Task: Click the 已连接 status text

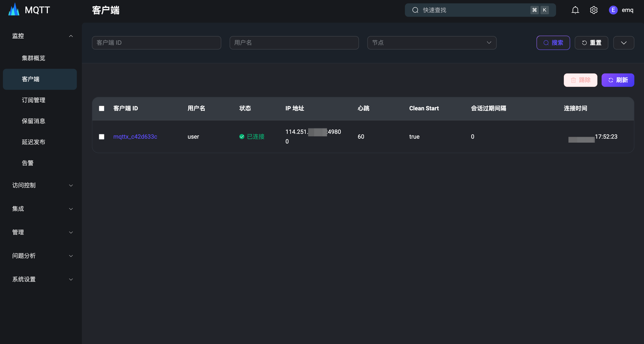Action: point(255,136)
